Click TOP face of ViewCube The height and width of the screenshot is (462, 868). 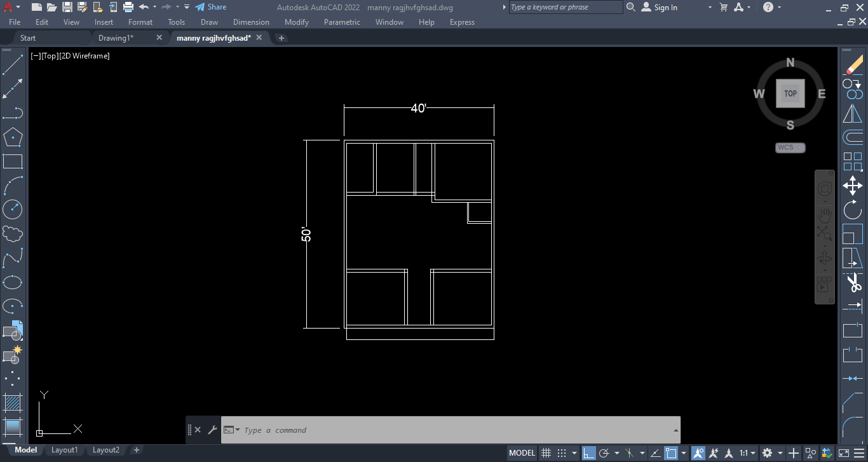[x=790, y=93]
